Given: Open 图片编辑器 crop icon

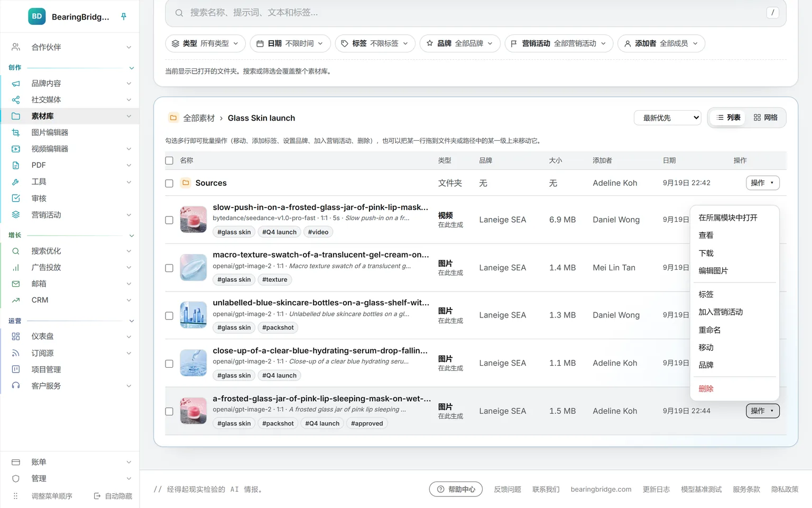Looking at the screenshot, I should coord(16,133).
